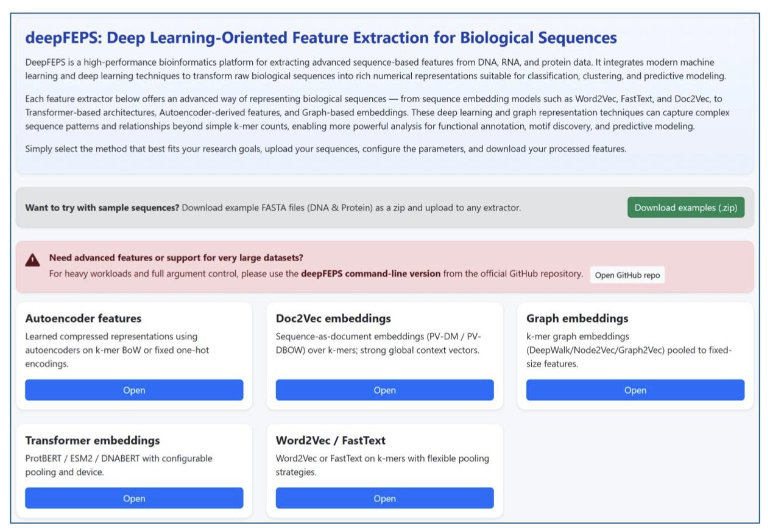Download the example FASTA zip file
Screen dimensions: 770x532
point(685,208)
